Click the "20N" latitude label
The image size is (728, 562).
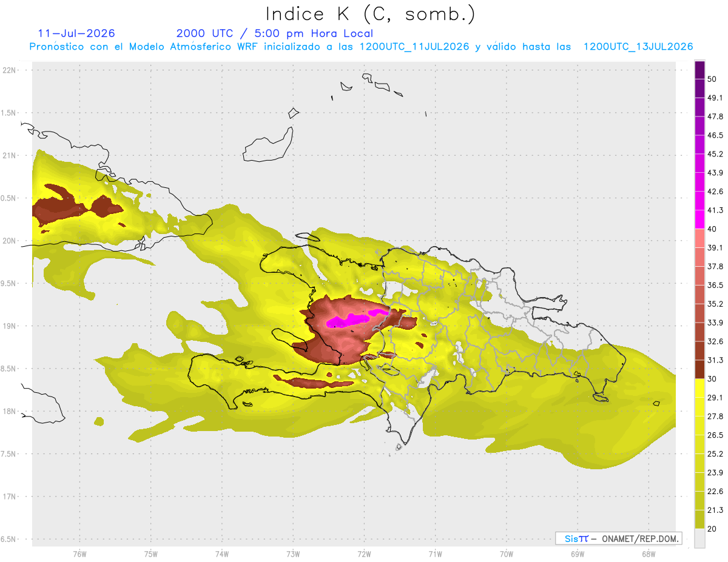[10, 241]
